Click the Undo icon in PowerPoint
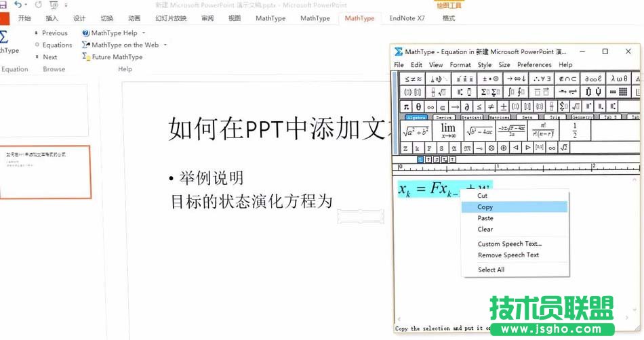644x340 pixels. [18, 5]
